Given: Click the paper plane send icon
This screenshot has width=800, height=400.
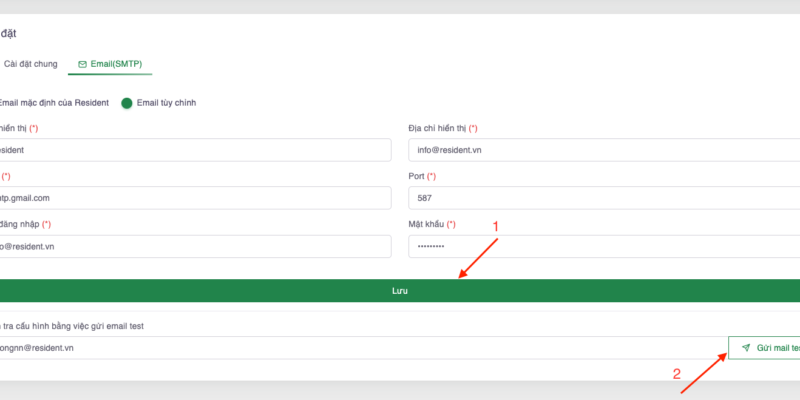Looking at the screenshot, I should pyautogui.click(x=746, y=348).
